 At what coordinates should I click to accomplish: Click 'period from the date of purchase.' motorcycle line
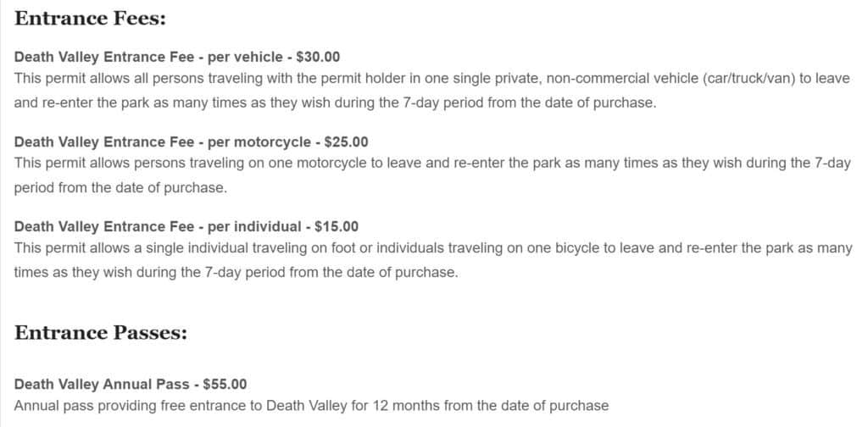point(120,187)
